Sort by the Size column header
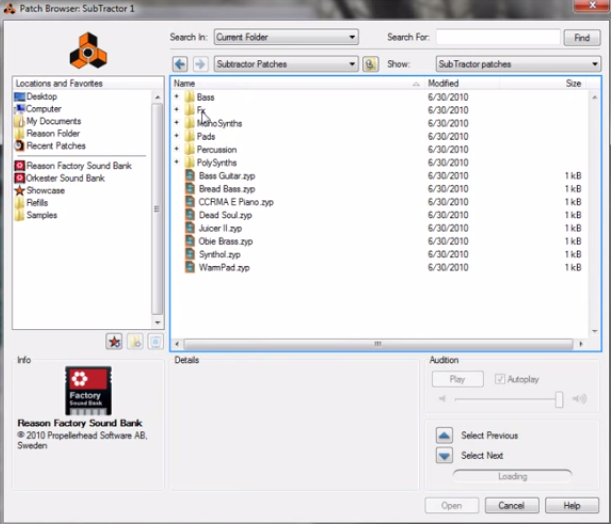 coord(544,83)
